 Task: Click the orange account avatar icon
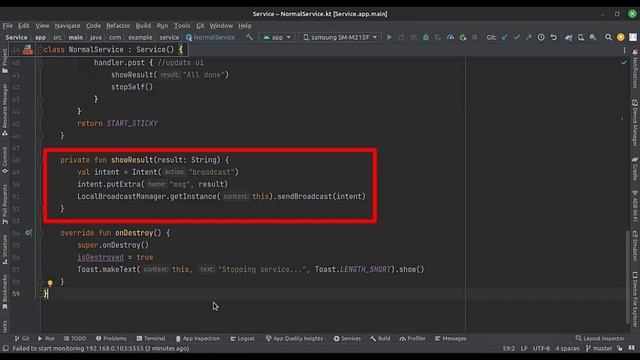pos(621,37)
